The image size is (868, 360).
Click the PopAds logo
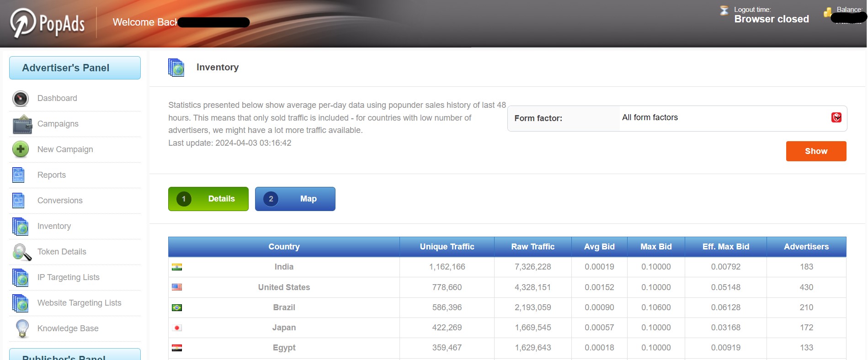(48, 23)
